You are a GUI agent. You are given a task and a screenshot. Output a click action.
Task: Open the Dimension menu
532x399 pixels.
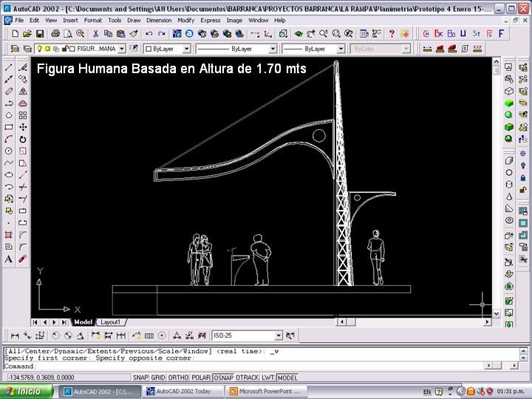[x=159, y=21]
